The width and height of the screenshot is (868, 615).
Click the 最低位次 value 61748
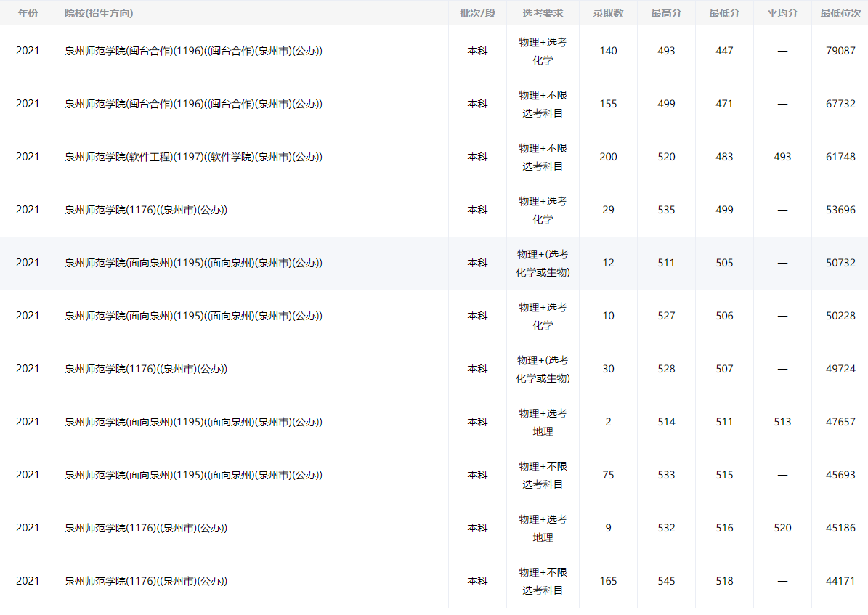click(x=840, y=158)
